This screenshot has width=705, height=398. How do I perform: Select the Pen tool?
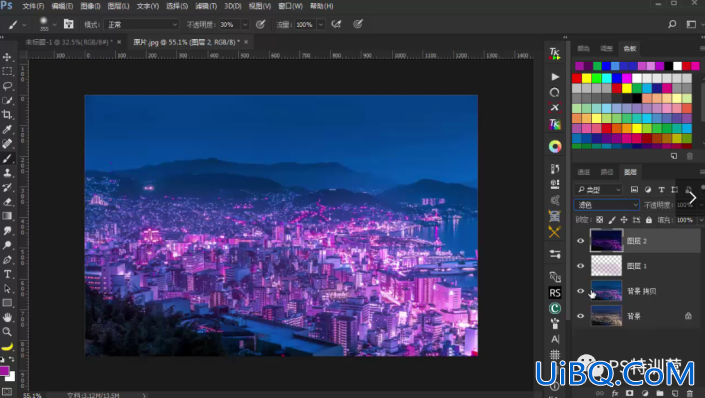click(7, 259)
